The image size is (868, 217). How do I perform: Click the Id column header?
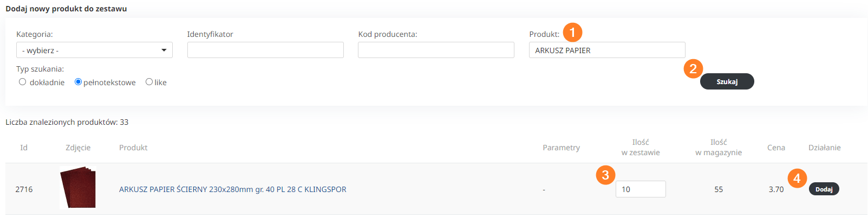[24, 148]
